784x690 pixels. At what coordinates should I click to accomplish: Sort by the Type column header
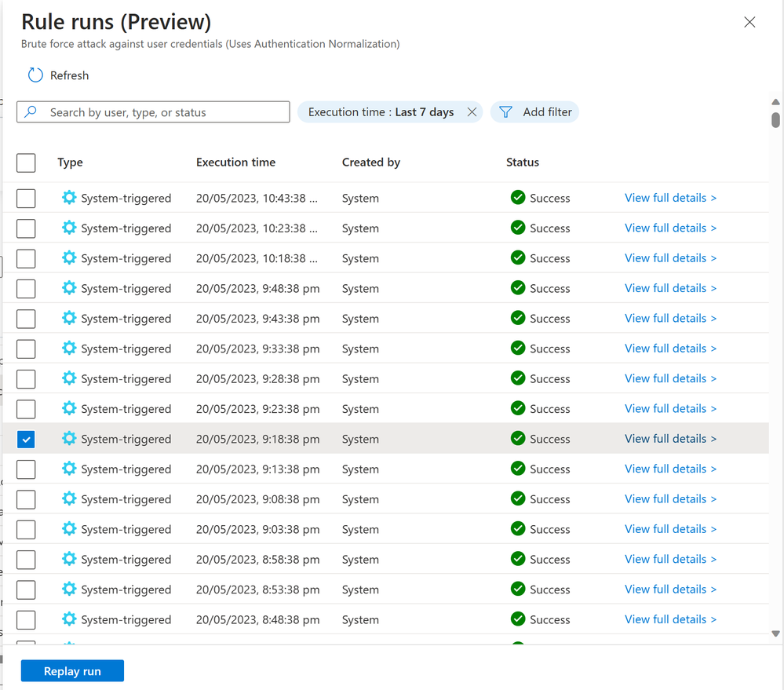pos(70,162)
